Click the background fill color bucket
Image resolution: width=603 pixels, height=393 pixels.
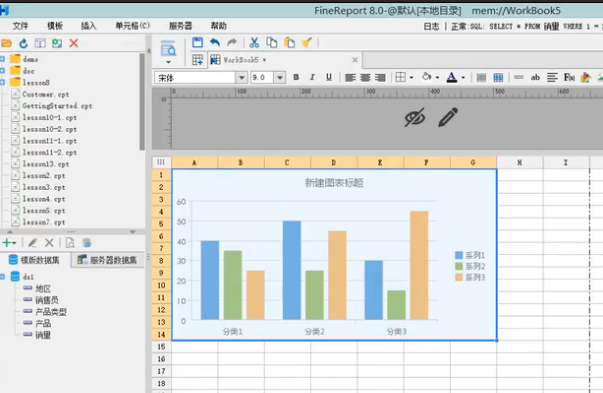pos(426,77)
